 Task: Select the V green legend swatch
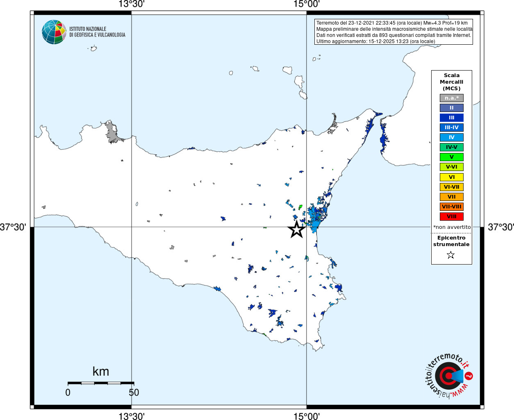pyautogui.click(x=452, y=157)
